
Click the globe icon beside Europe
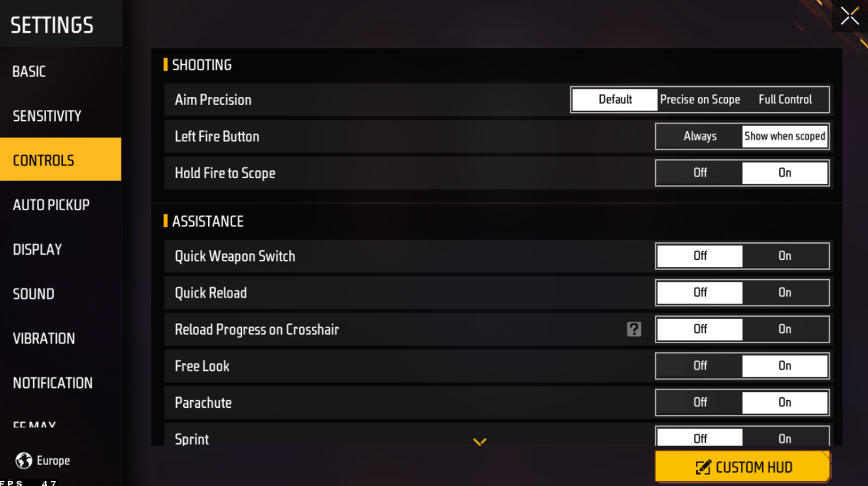click(x=24, y=460)
